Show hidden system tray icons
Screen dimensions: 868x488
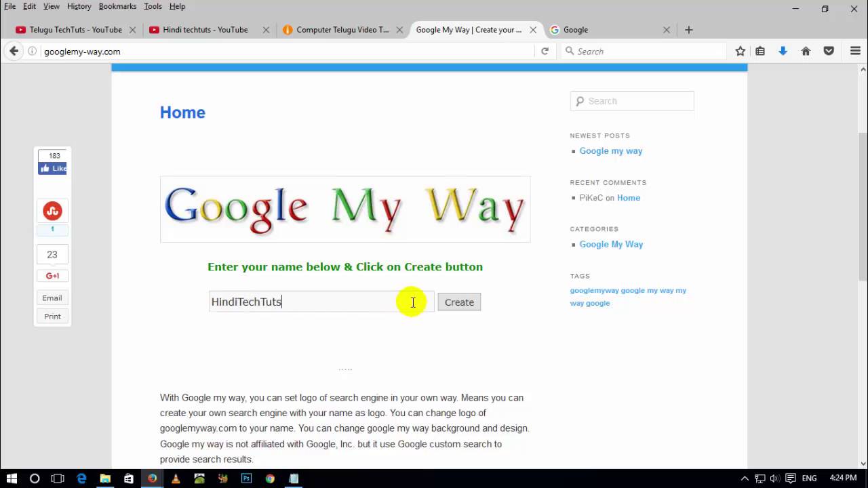click(x=745, y=479)
